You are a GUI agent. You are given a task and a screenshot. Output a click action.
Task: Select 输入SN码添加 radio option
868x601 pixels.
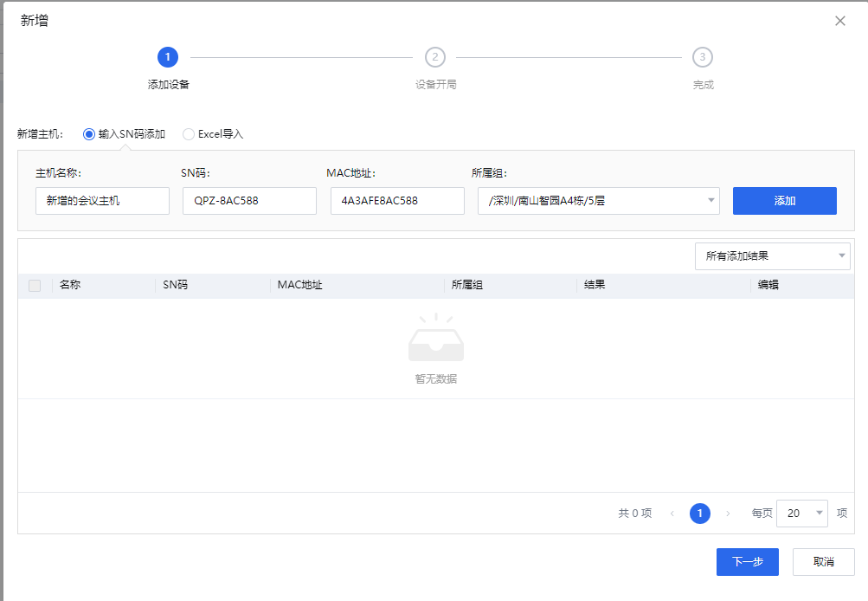click(89, 134)
